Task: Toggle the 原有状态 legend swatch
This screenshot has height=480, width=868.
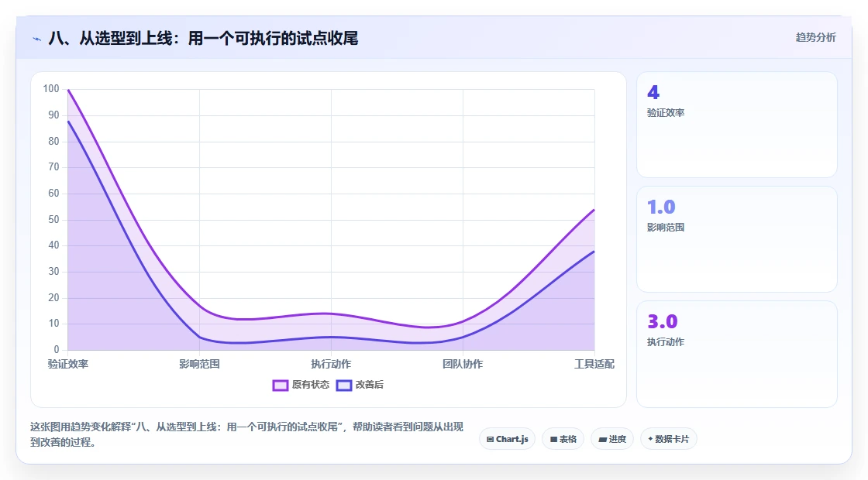Action: 280,385
